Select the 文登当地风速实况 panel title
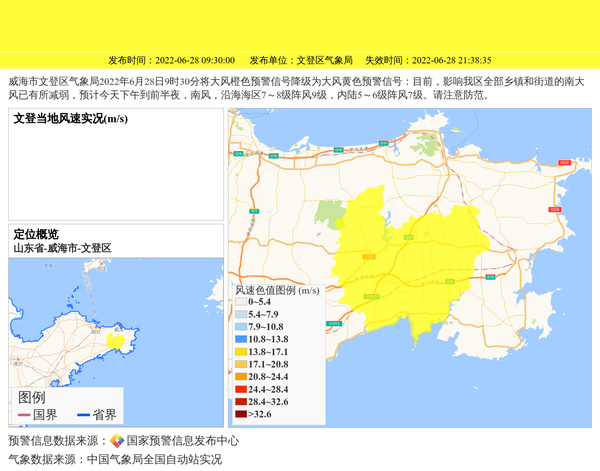600x471 pixels. coord(70,119)
